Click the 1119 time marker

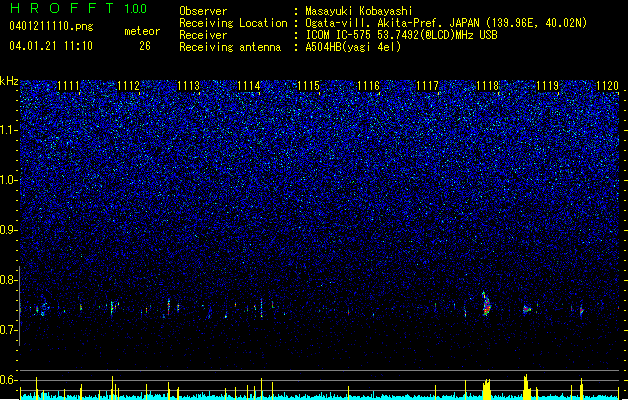click(547, 86)
